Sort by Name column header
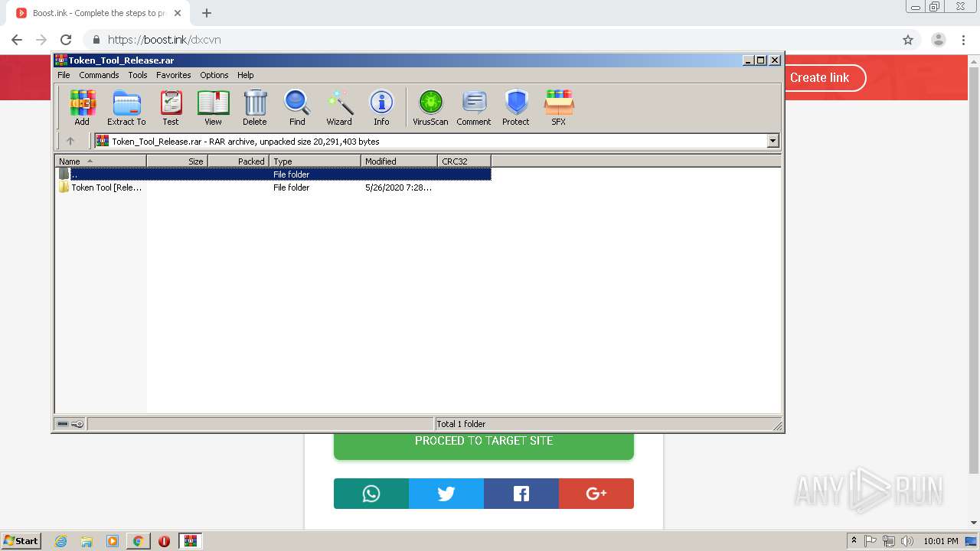This screenshot has height=551, width=980. [x=100, y=161]
